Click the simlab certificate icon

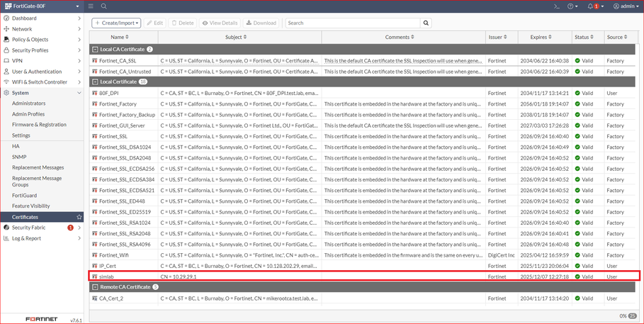tap(95, 276)
